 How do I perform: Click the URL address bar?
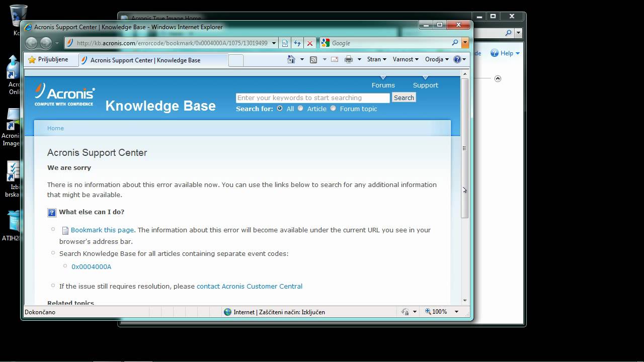(172, 43)
